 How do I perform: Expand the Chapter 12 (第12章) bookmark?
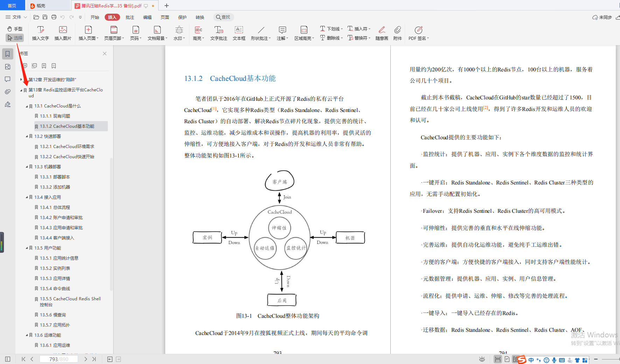(x=21, y=80)
